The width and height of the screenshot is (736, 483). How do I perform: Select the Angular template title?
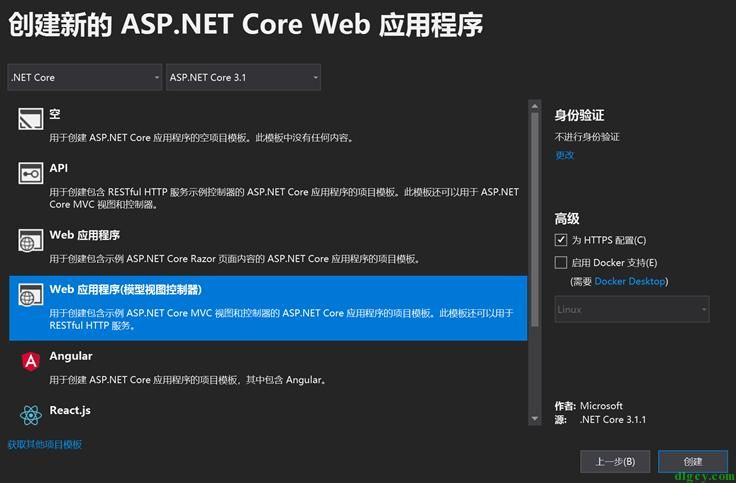[71, 356]
